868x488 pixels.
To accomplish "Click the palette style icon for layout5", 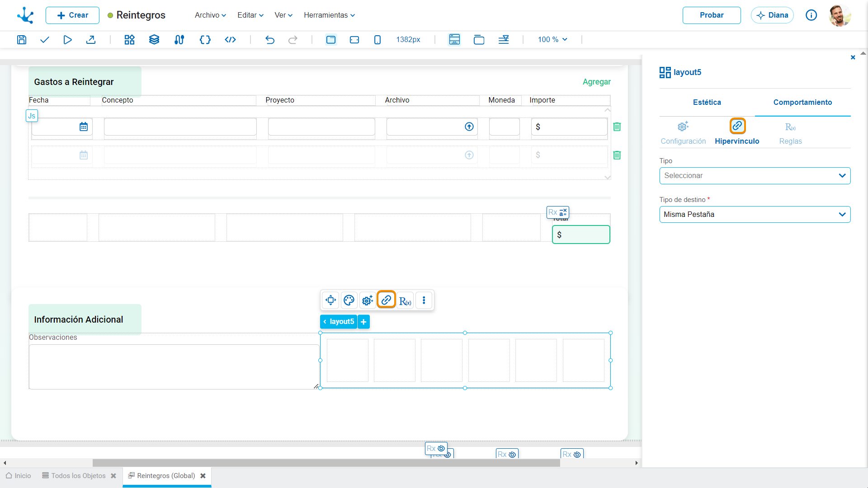I will [349, 300].
